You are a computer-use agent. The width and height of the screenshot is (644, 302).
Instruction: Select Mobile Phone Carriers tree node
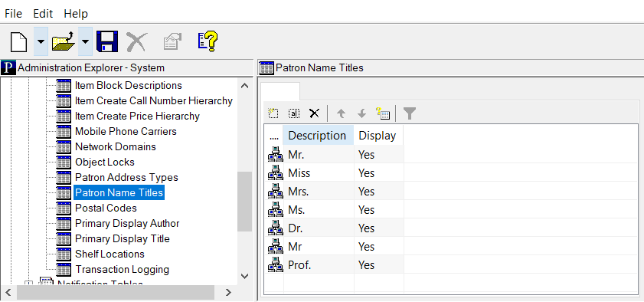point(126,132)
